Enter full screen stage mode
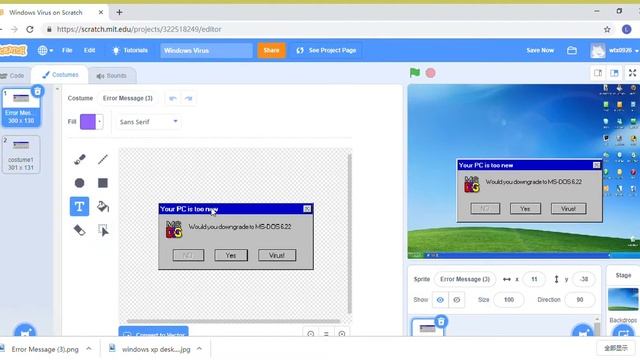 (x=632, y=73)
